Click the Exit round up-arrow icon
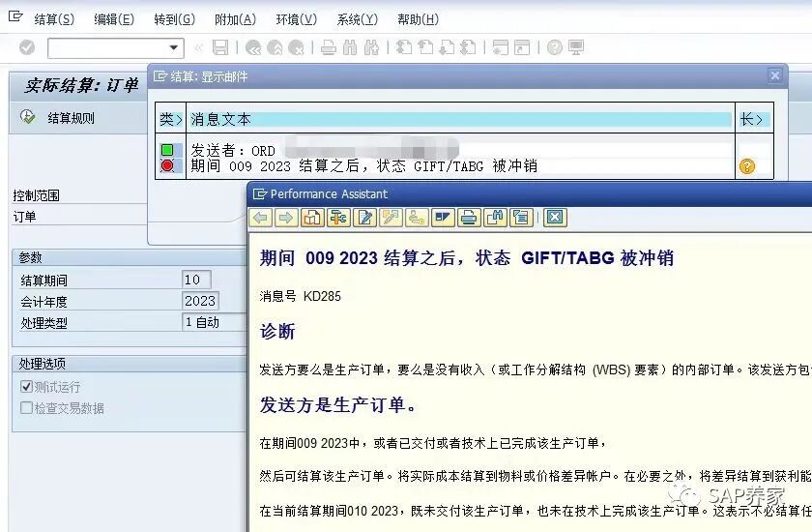Screen dimensions: 812x532 275,48
